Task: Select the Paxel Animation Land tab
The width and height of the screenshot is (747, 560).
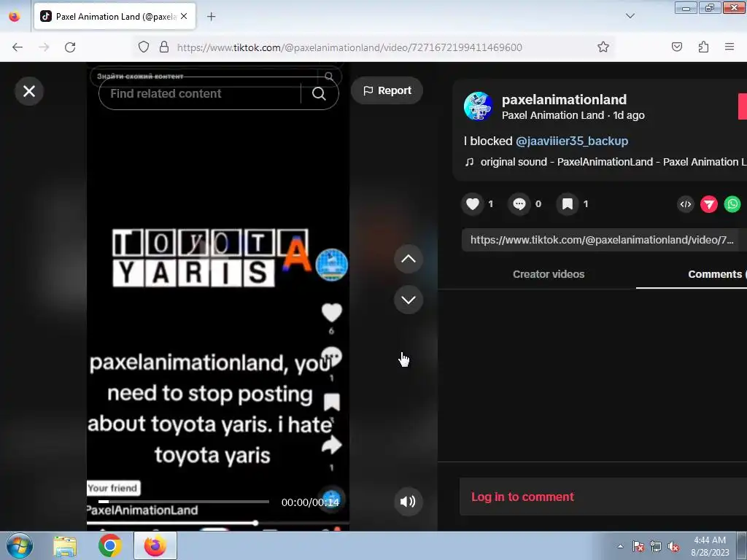Action: [x=115, y=16]
